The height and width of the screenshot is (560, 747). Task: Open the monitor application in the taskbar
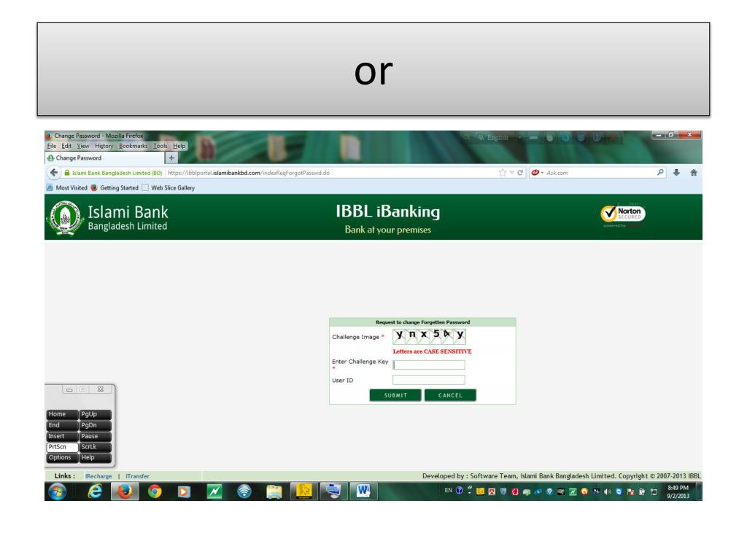[x=333, y=491]
